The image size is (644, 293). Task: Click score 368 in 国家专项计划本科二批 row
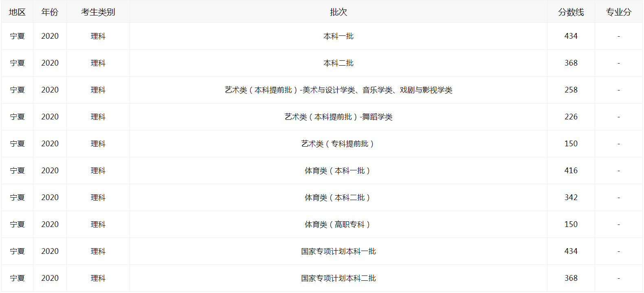pos(571,278)
